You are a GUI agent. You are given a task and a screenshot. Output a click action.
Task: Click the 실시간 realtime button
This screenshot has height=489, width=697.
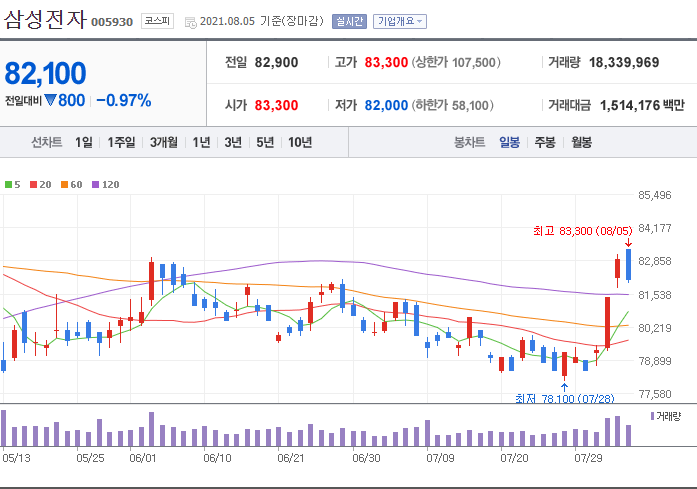point(349,21)
